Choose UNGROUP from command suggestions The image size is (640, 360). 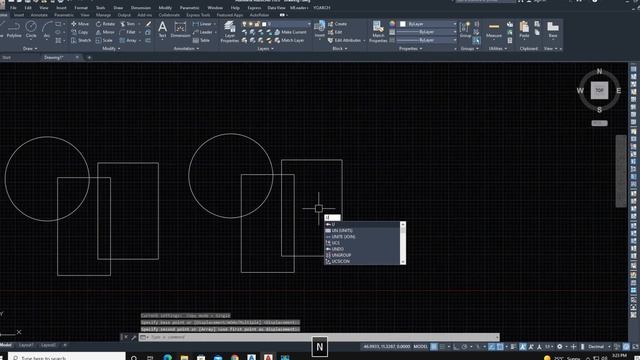(x=362, y=255)
